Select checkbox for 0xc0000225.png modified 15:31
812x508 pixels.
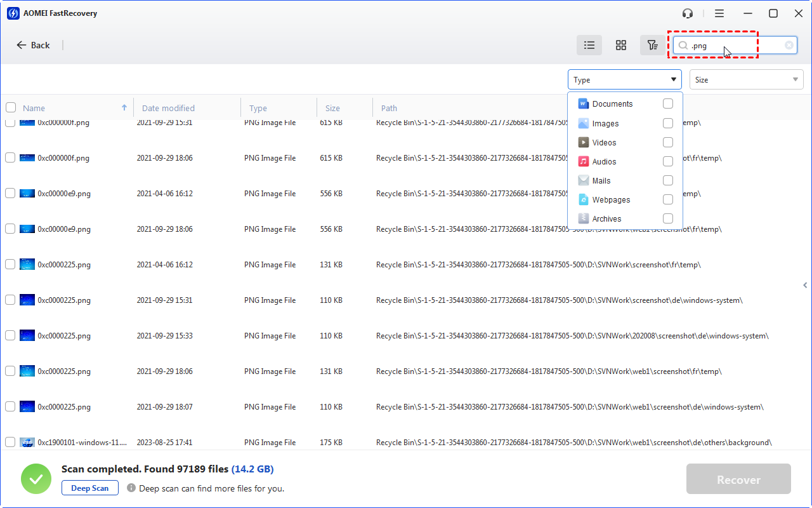tap(10, 300)
